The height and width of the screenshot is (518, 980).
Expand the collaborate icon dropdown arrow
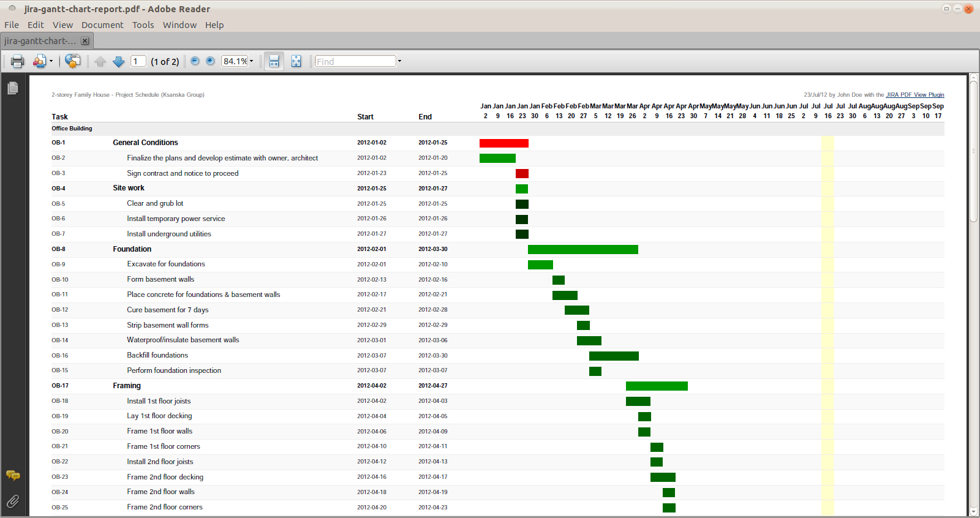[x=51, y=61]
